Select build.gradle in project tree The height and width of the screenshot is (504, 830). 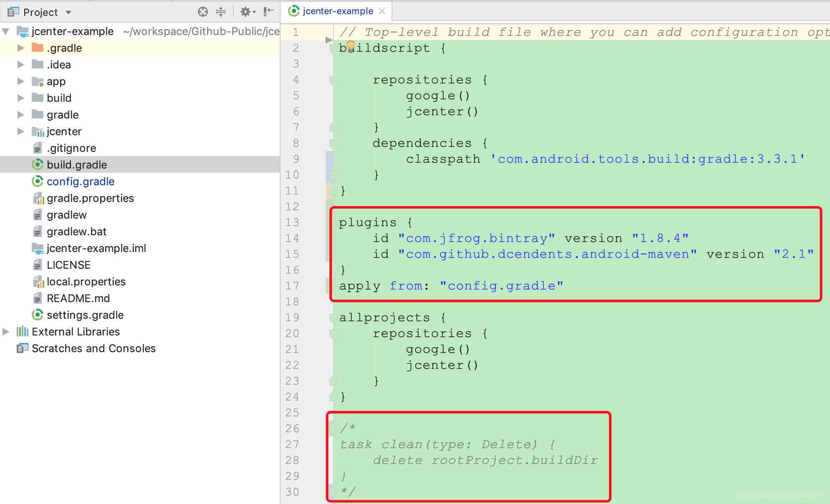click(77, 165)
